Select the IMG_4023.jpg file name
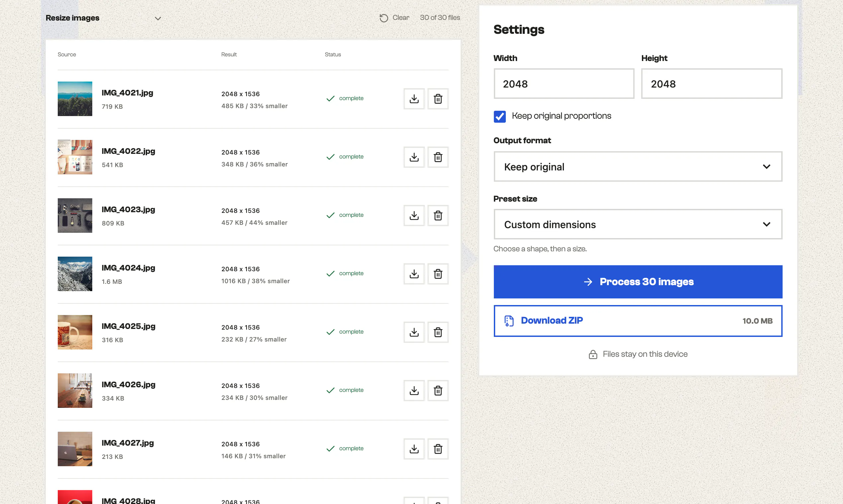 [x=128, y=210]
